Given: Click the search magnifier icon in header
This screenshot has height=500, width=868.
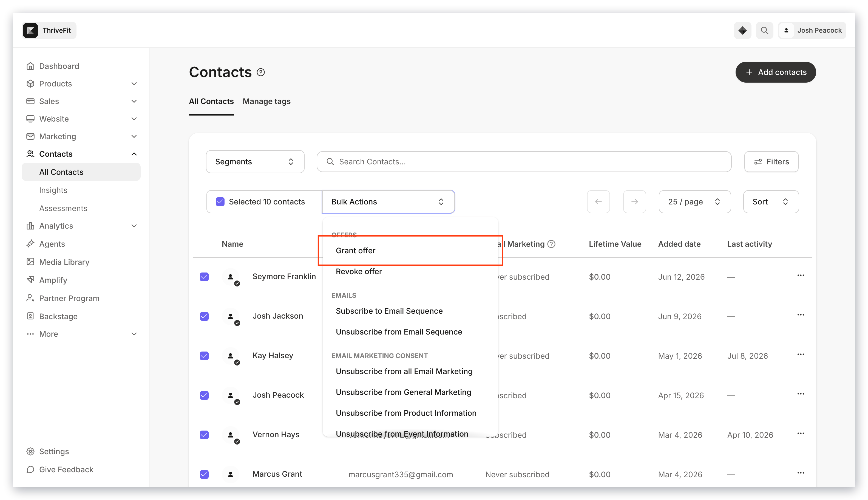Looking at the screenshot, I should 764,30.
